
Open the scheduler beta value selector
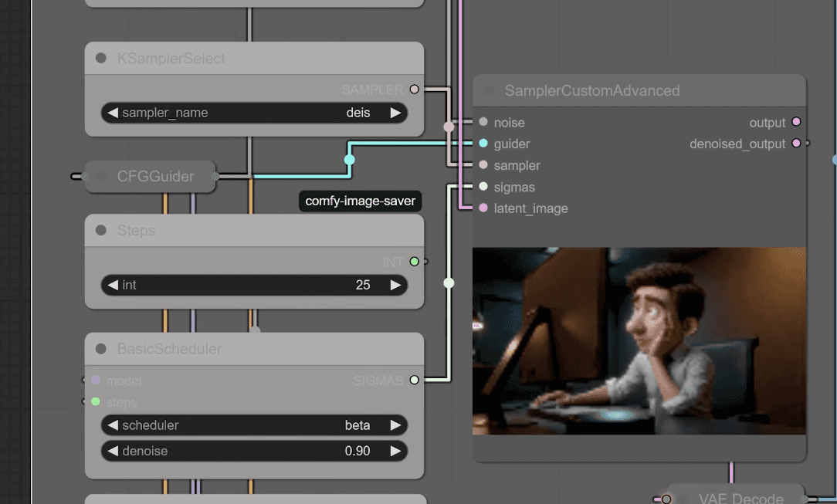pos(254,425)
